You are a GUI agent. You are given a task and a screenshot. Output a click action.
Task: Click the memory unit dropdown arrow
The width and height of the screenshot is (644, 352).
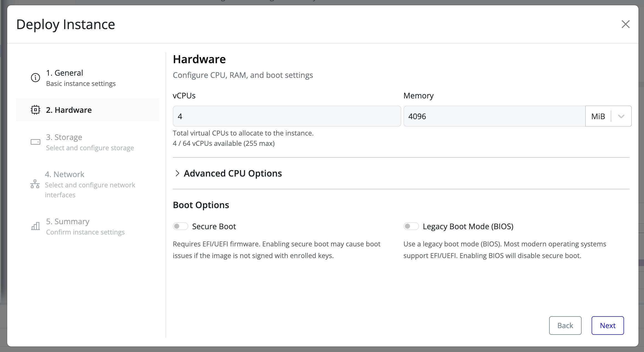621,116
